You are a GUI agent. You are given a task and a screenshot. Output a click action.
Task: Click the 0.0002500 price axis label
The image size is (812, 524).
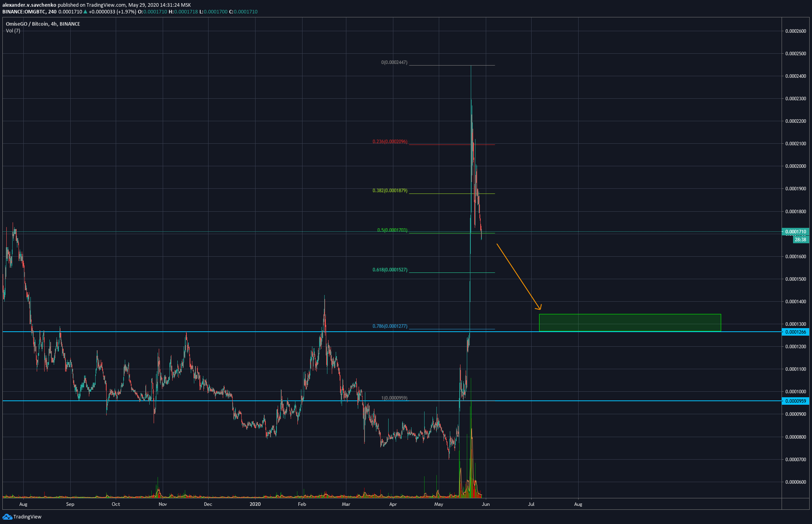pos(795,54)
